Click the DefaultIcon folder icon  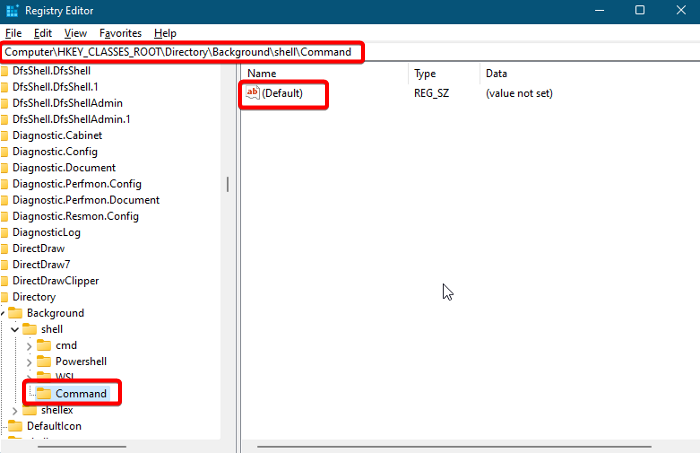15,426
